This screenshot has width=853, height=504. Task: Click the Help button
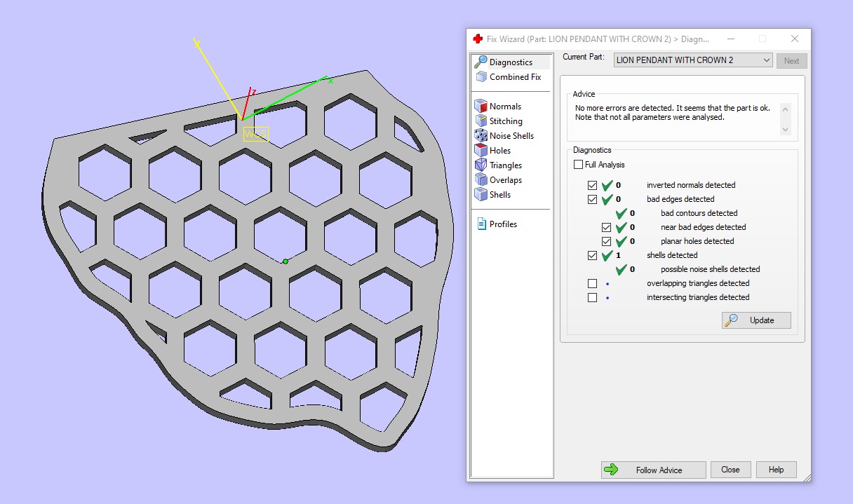click(x=776, y=470)
